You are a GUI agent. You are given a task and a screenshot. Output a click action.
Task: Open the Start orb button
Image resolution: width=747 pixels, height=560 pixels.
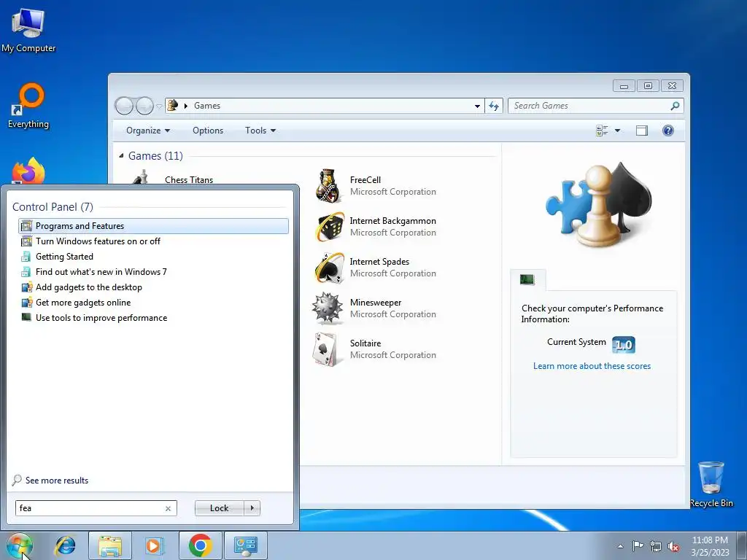(19, 545)
